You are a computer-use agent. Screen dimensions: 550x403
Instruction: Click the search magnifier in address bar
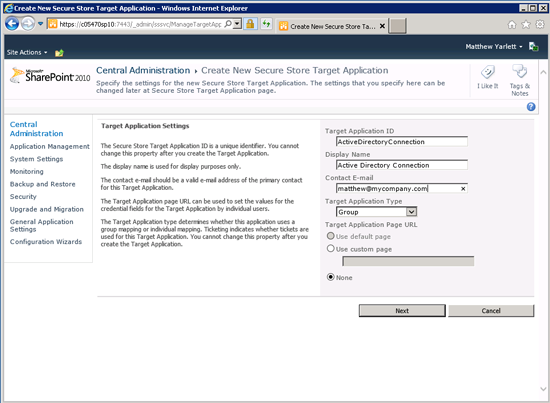click(228, 24)
